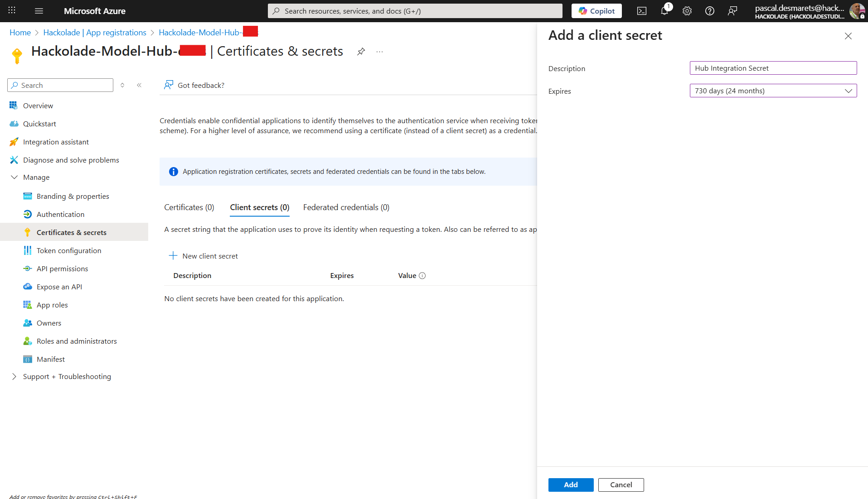Switch to the Federated credentials tab
868x499 pixels.
(x=346, y=207)
